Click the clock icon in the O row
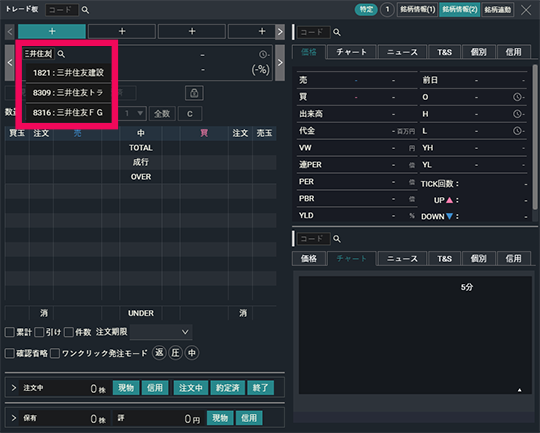Viewport: 540px width, 433px height. pos(517,97)
